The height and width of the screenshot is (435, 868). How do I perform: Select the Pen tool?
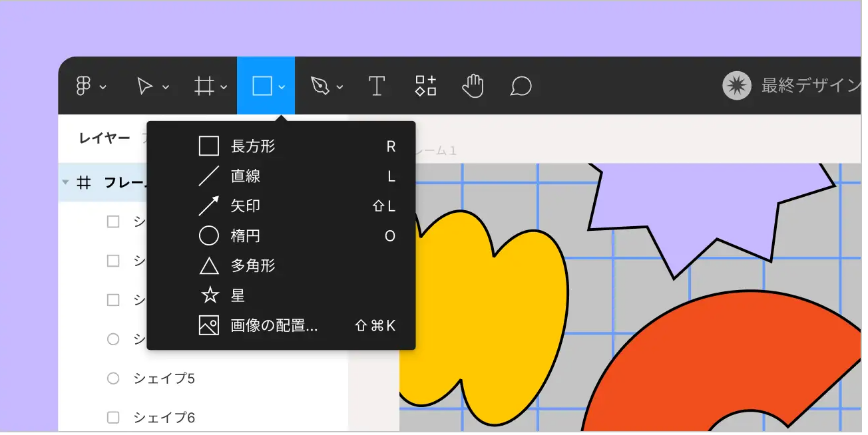320,86
